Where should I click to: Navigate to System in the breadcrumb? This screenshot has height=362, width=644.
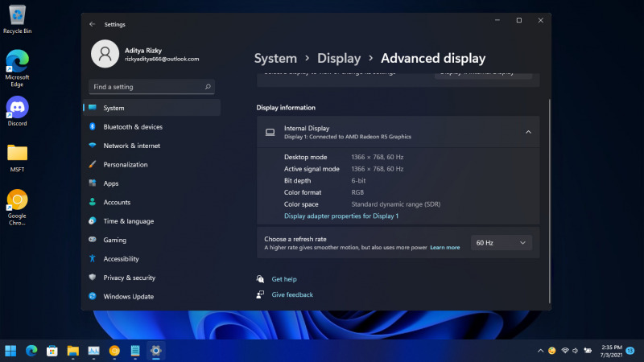(x=275, y=58)
